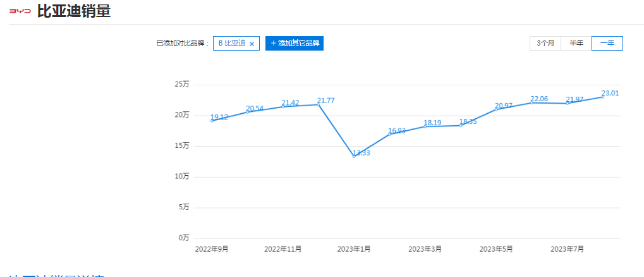Click the BYD logo icon
This screenshot has height=277, width=644.
(x=20, y=11)
